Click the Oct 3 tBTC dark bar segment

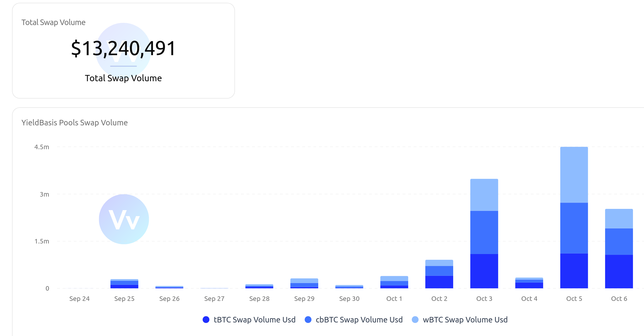pyautogui.click(x=484, y=271)
